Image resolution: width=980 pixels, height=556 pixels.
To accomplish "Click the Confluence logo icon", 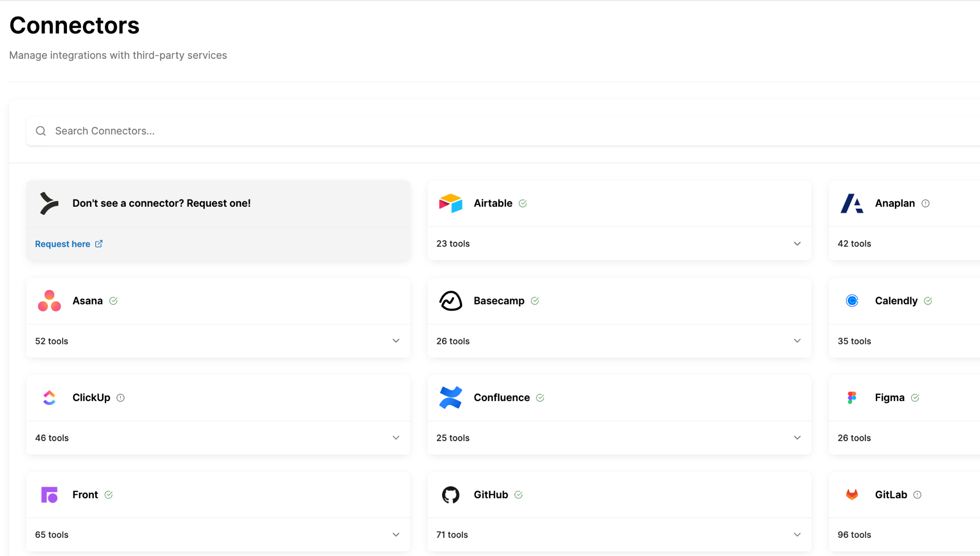I will 450,398.
